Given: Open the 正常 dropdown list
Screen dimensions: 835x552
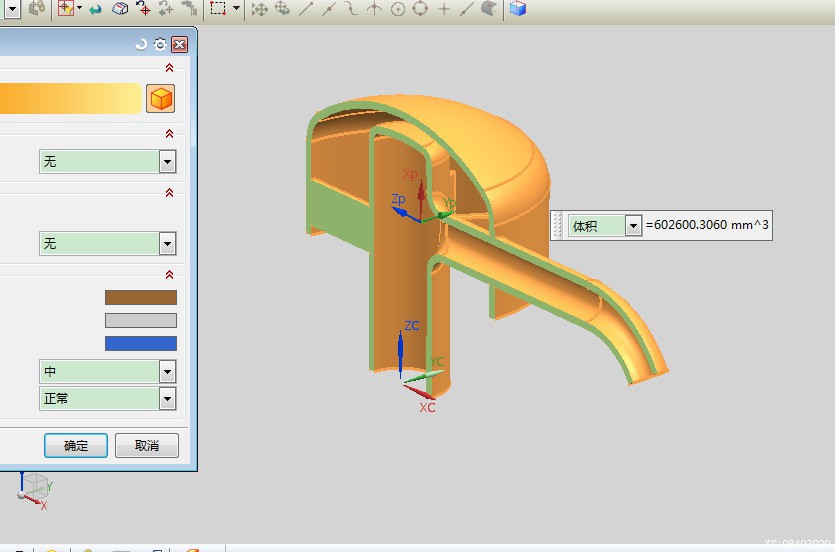Looking at the screenshot, I should [167, 398].
